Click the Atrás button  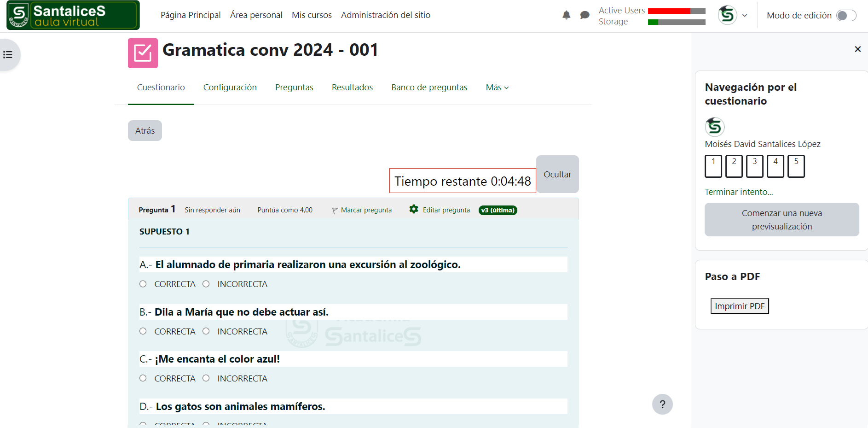click(x=145, y=131)
